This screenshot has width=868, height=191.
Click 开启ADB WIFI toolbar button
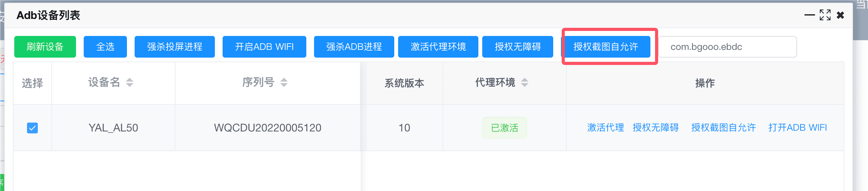(x=264, y=47)
